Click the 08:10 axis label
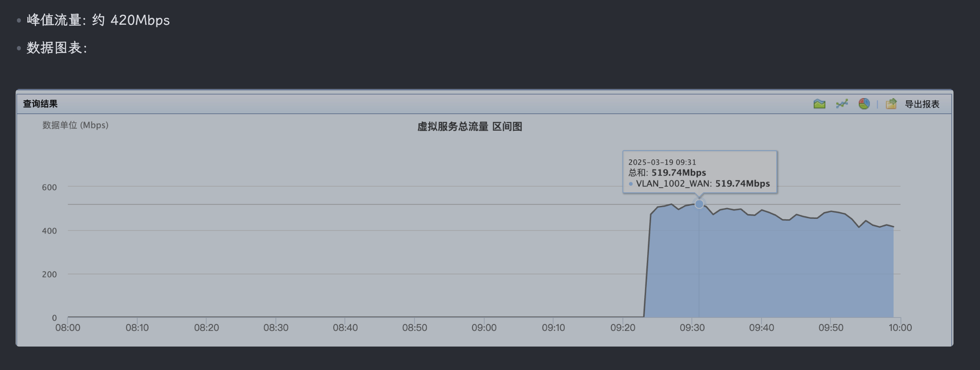 pos(137,328)
